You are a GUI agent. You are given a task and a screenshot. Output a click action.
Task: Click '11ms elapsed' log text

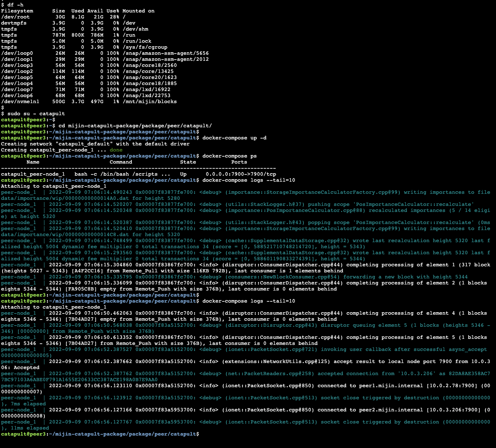pyautogui.click(x=30, y=428)
